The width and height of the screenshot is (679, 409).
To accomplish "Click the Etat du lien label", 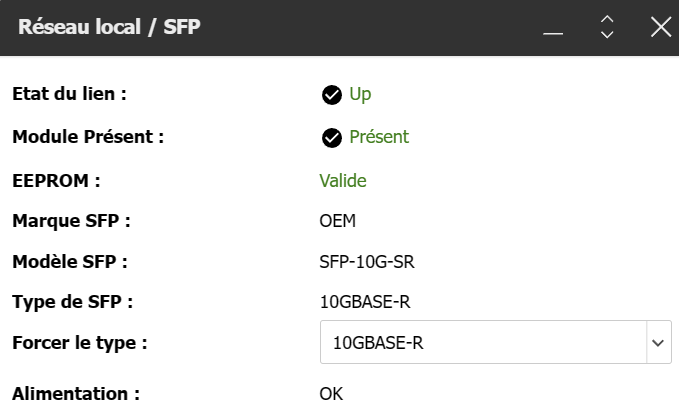I will pos(69,94).
